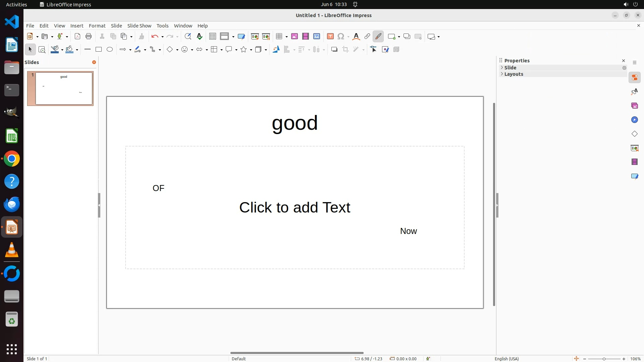644x362 pixels.
Task: Click the Display Grid icon
Action: coord(212,37)
